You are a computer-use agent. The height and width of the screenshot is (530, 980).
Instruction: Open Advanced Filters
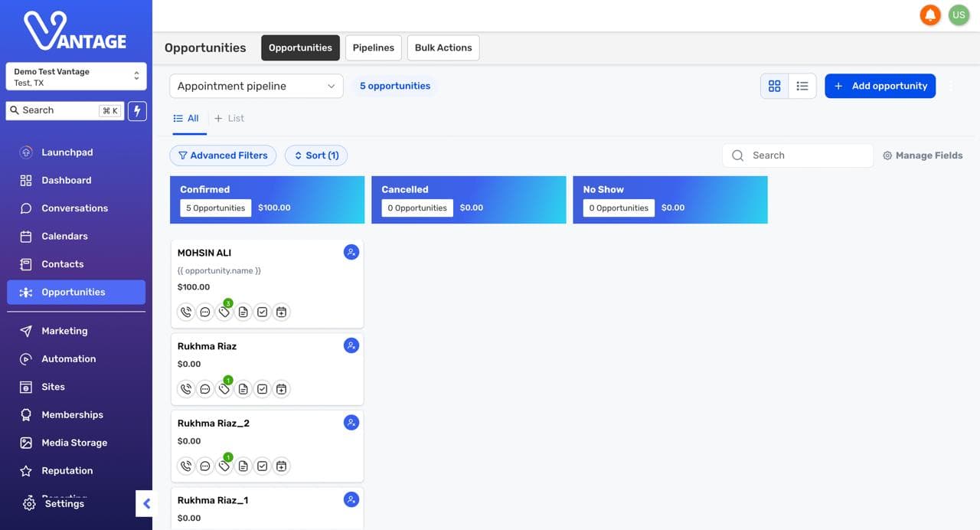click(223, 155)
